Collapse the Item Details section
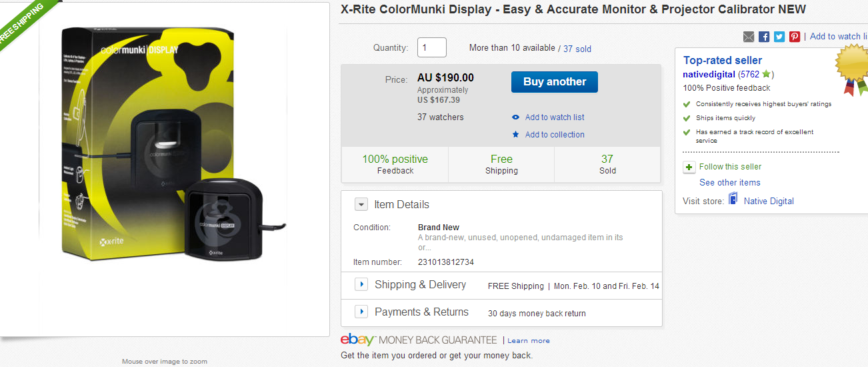Screen dimensions: 868x367 pyautogui.click(x=361, y=205)
